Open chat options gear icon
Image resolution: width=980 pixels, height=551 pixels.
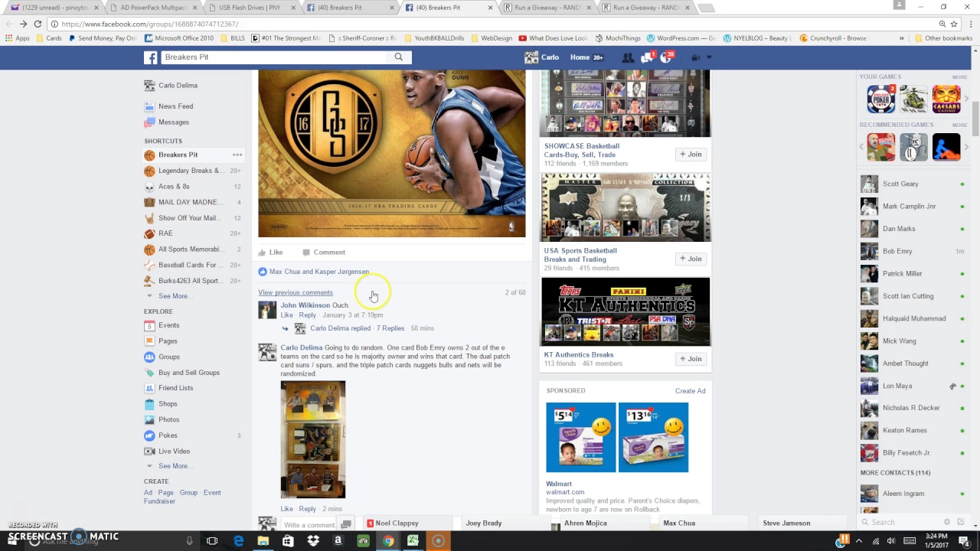(947, 522)
